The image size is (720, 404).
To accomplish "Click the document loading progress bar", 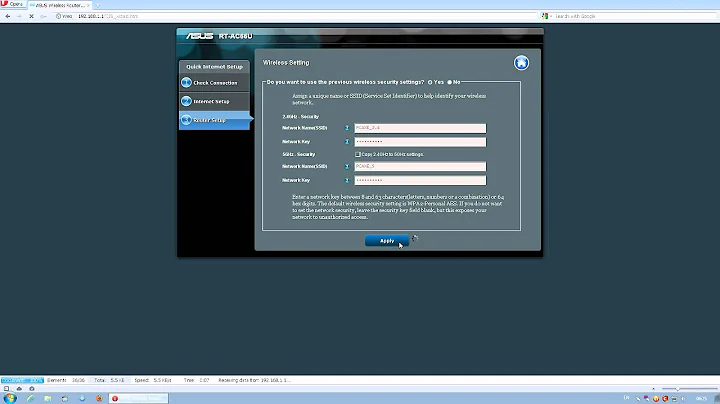I will point(22,380).
